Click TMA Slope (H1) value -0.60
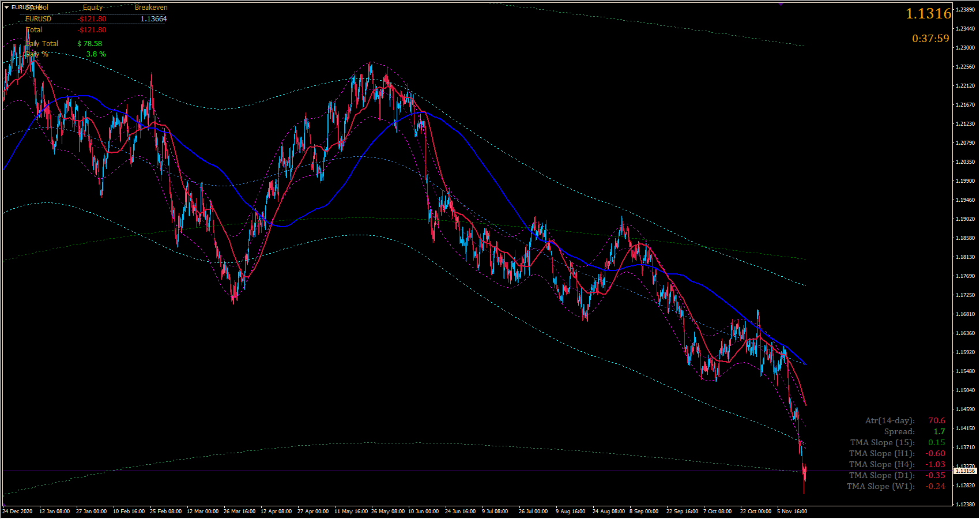 pyautogui.click(x=936, y=453)
